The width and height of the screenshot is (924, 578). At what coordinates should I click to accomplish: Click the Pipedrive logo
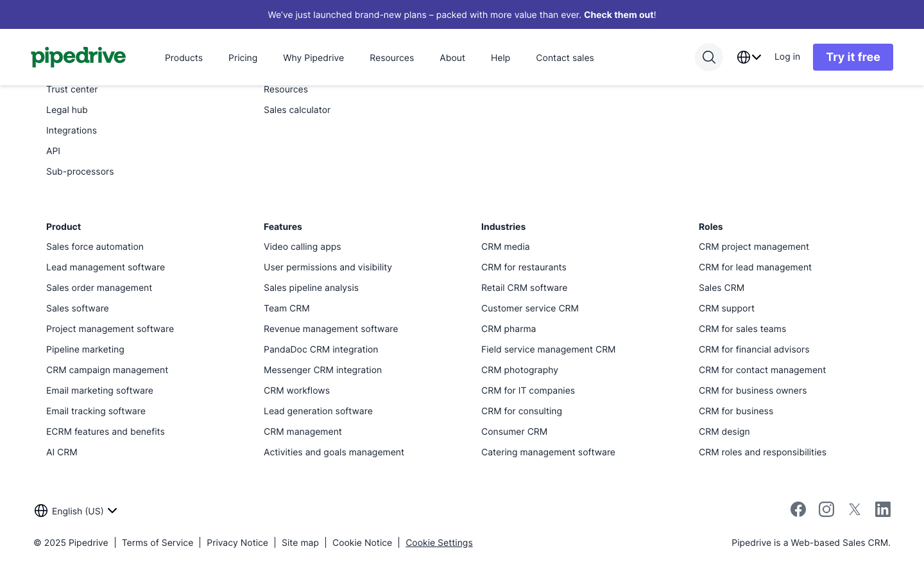[x=78, y=57]
